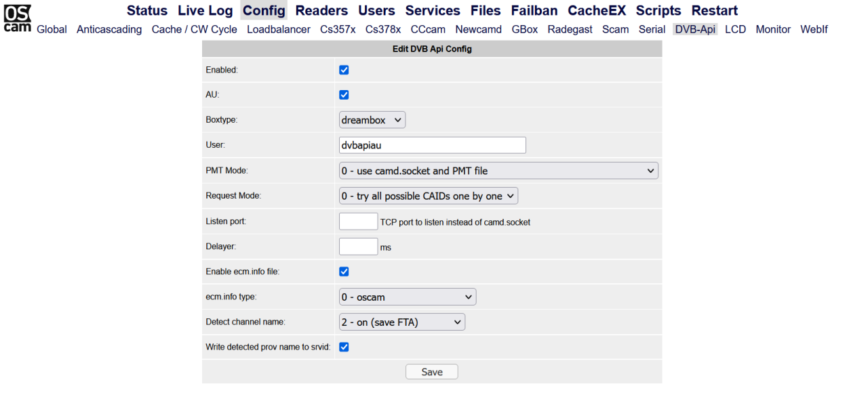Expand the ecm.info type dropdown
Image resolution: width=868 pixels, height=397 pixels.
408,297
